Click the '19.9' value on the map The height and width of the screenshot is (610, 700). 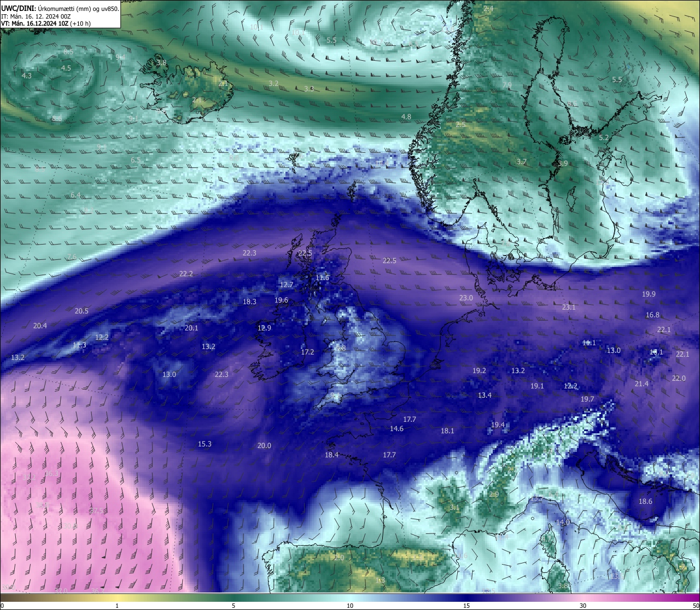click(649, 294)
